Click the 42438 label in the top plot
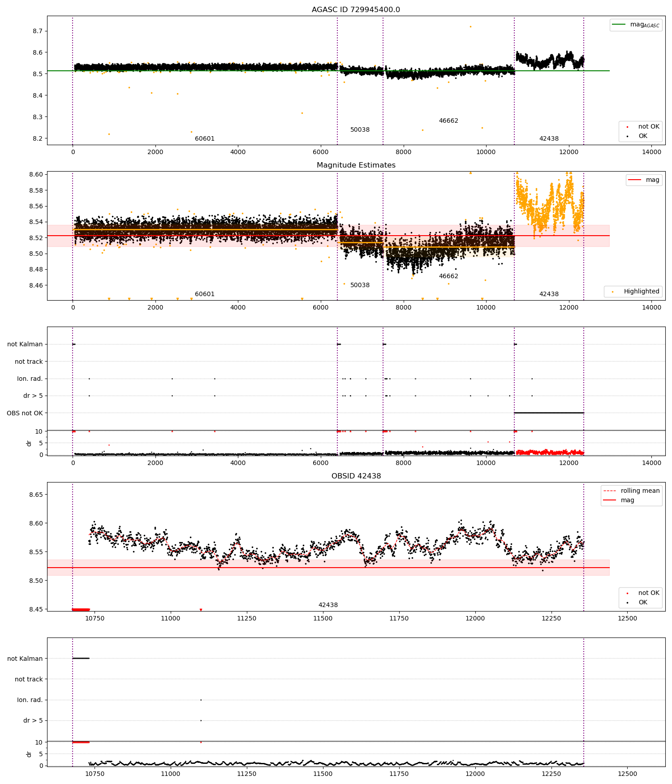 click(549, 138)
